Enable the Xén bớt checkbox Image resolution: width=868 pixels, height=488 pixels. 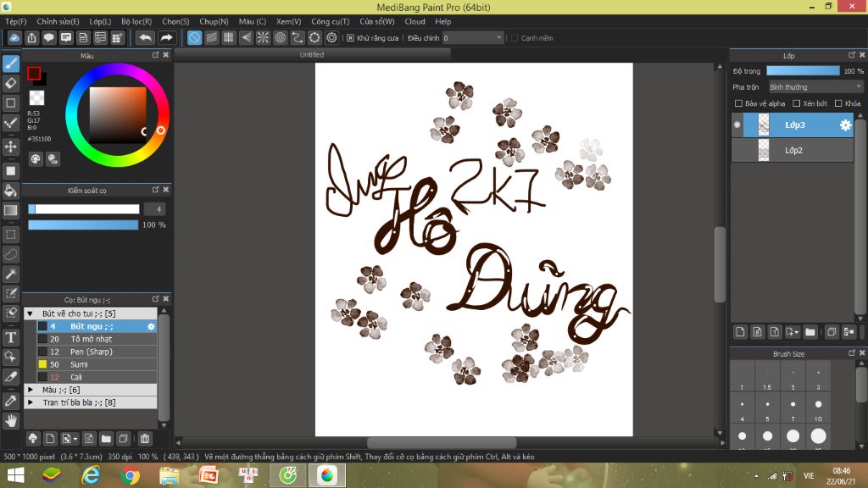[x=797, y=103]
